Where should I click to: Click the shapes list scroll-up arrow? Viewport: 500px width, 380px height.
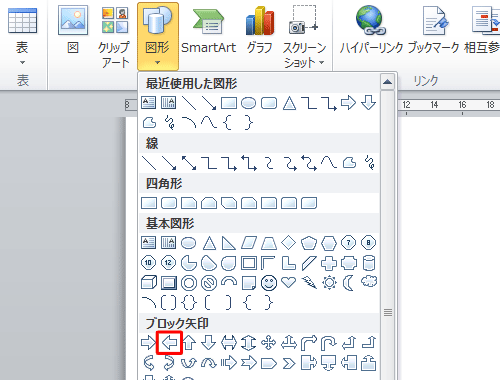tap(387, 82)
